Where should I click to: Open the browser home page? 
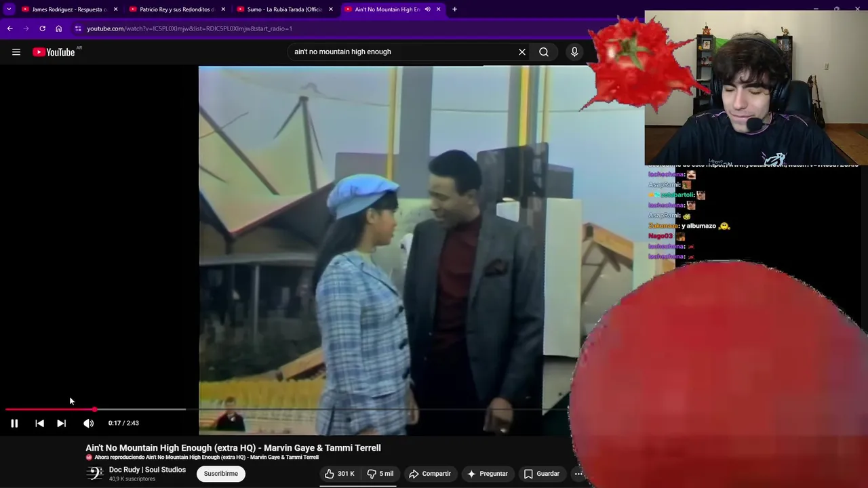58,28
